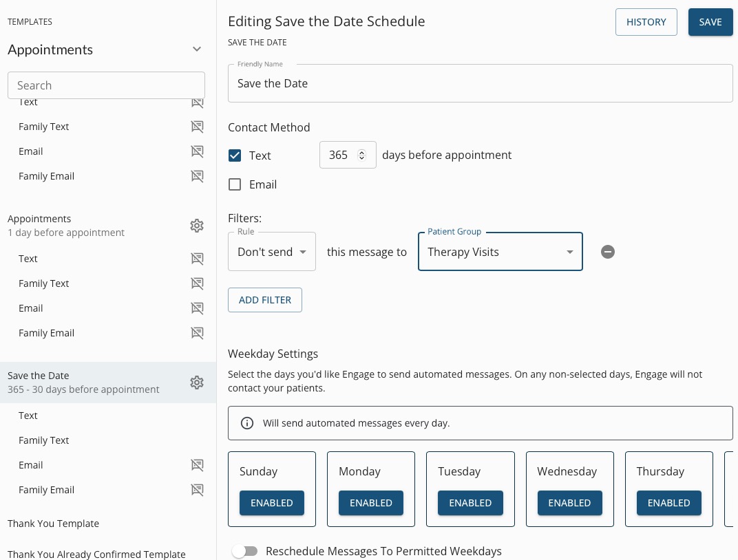This screenshot has height=560, width=738.
Task: Uncheck the Text contact method checkbox
Action: tap(235, 155)
